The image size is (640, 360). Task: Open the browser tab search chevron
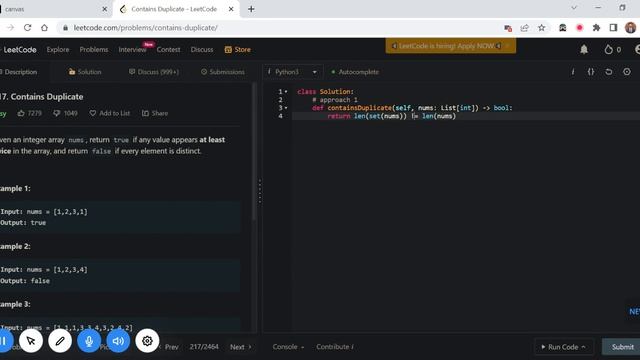coord(573,8)
